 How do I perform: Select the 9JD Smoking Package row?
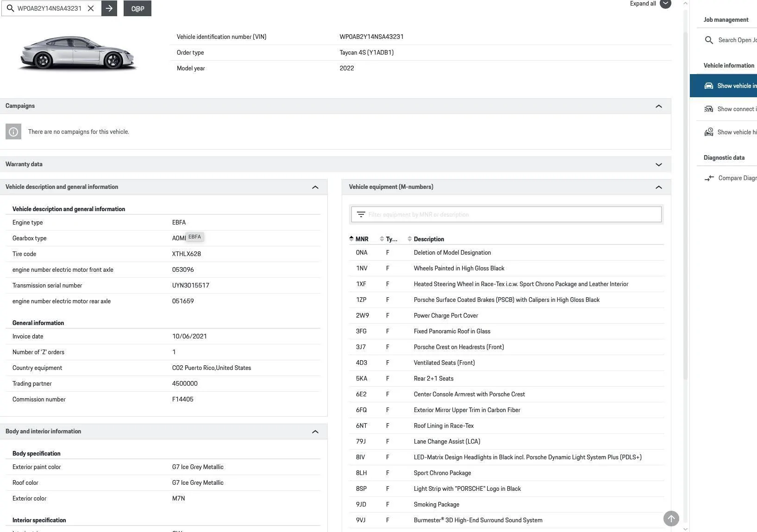(x=506, y=505)
